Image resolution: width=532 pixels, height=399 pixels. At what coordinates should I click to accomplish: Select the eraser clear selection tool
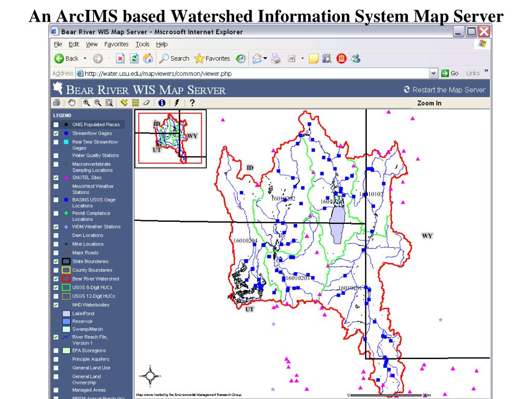tap(147, 102)
